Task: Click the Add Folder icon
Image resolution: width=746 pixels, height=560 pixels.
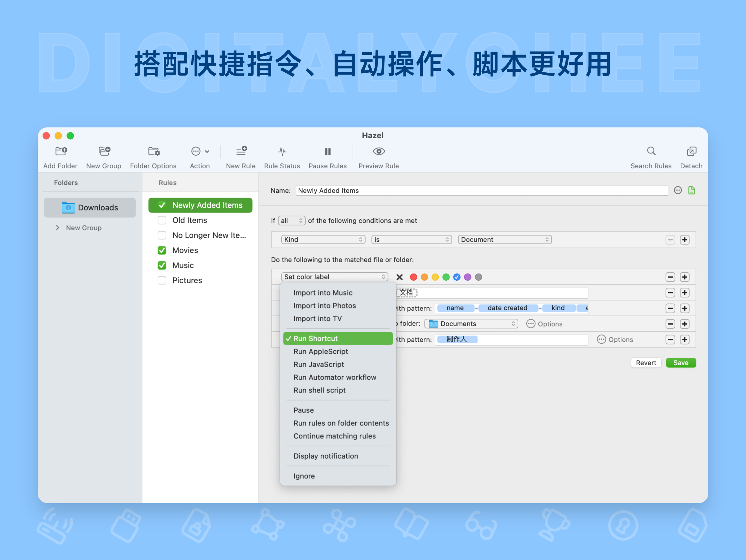Action: pos(60,151)
